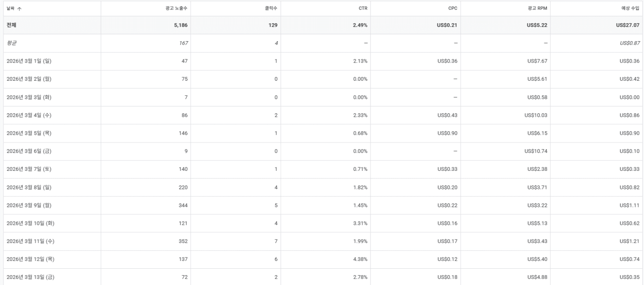This screenshot has width=644, height=285.
Task: Sort the table by 광고 노출수 column
Action: coord(177,8)
